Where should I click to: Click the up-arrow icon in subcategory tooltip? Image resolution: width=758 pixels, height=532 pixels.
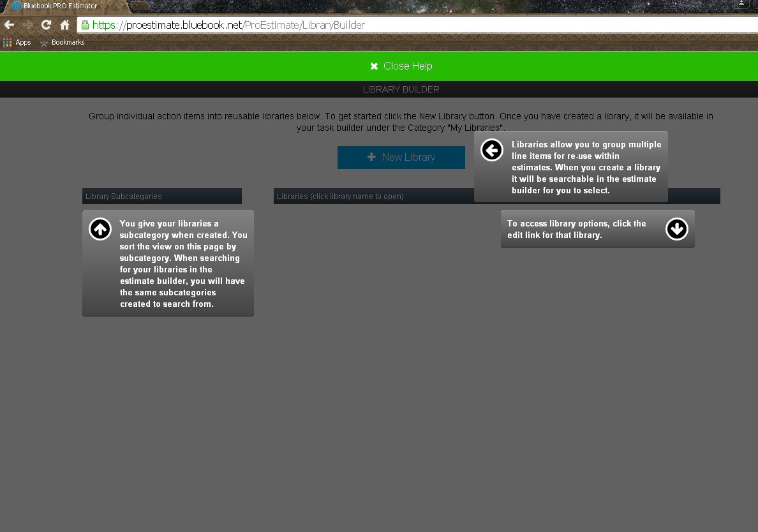click(100, 229)
